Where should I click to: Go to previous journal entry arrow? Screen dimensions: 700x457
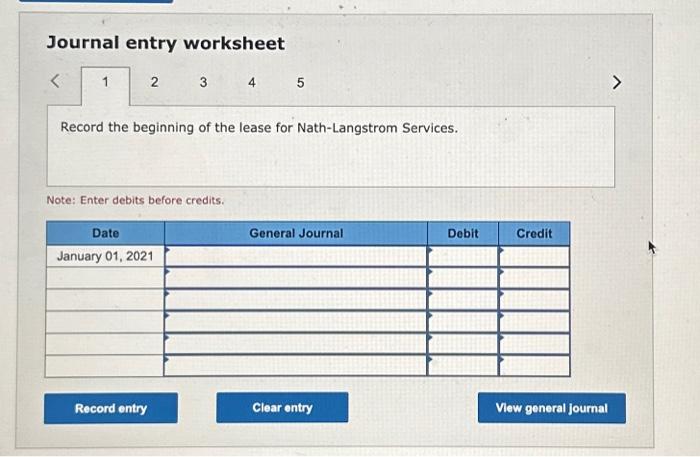55,81
